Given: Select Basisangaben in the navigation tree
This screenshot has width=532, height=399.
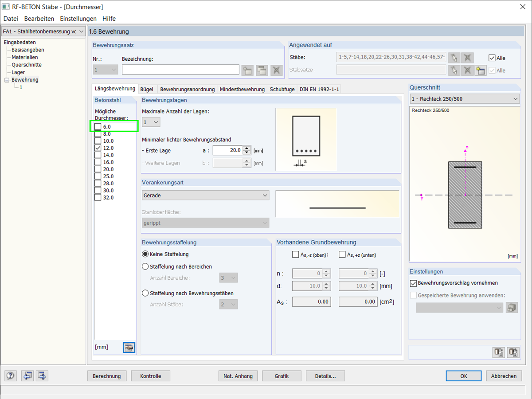Looking at the screenshot, I should (x=28, y=50).
